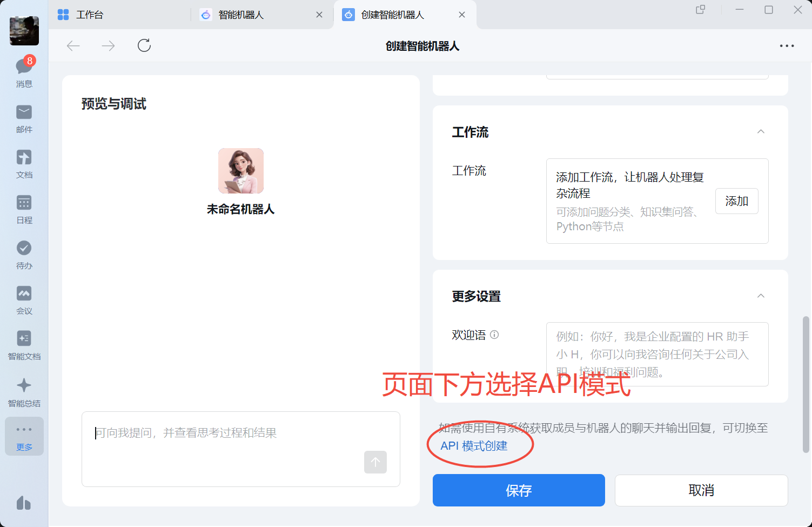The width and height of the screenshot is (812, 527).
Task: Switch to the 工作台 tab
Action: click(x=119, y=15)
